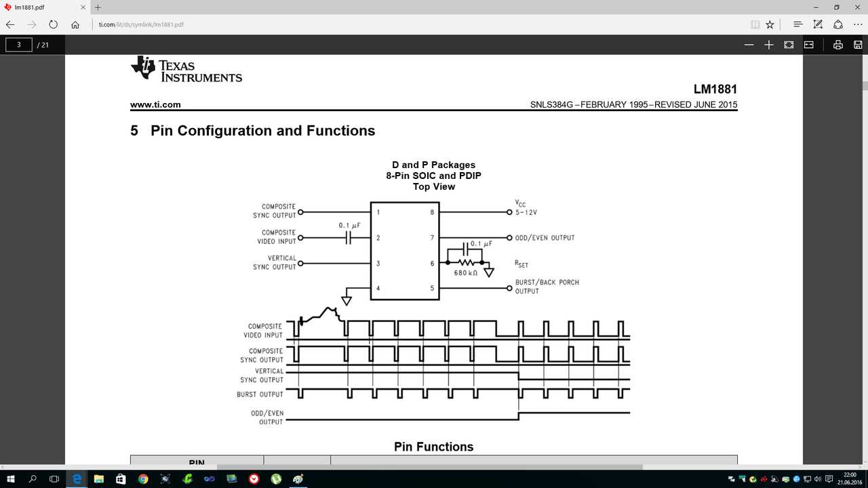Click the volume icon in system tray
Screen dimensions: 868x488
click(x=818, y=479)
